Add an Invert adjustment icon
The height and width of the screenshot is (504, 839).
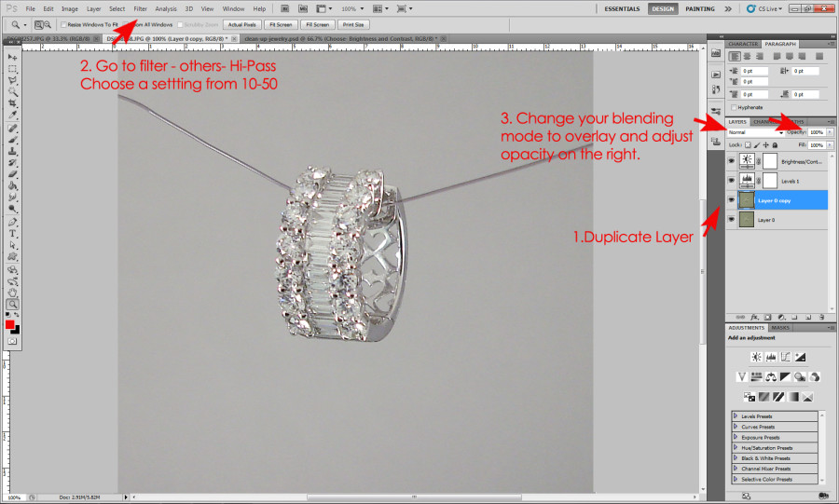[x=750, y=397]
